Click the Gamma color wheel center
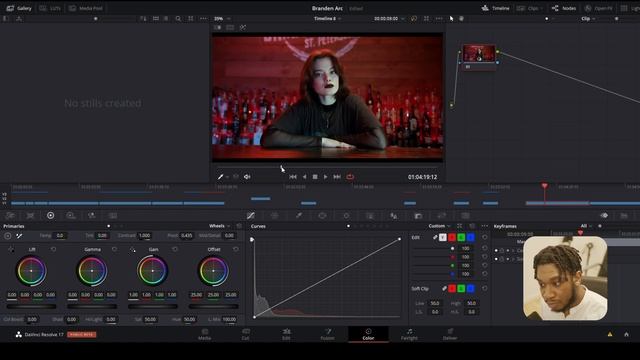The width and height of the screenshot is (640, 360). point(92,271)
